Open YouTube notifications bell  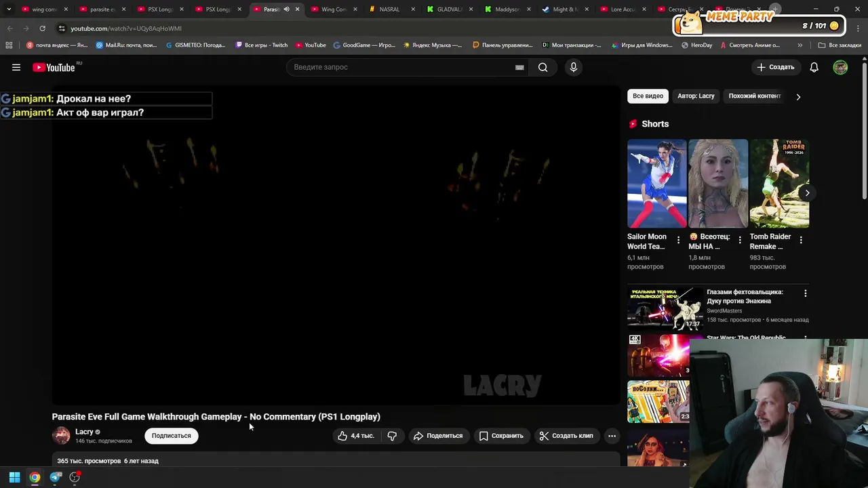(x=814, y=67)
